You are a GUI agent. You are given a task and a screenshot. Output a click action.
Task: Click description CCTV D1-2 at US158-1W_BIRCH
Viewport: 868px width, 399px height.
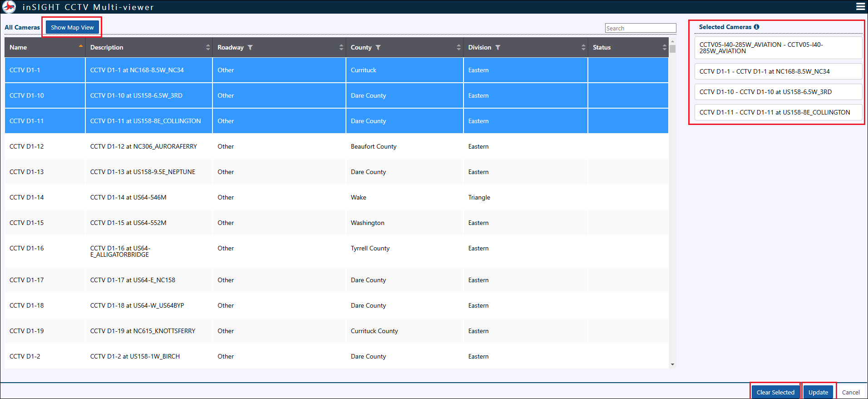tap(135, 356)
